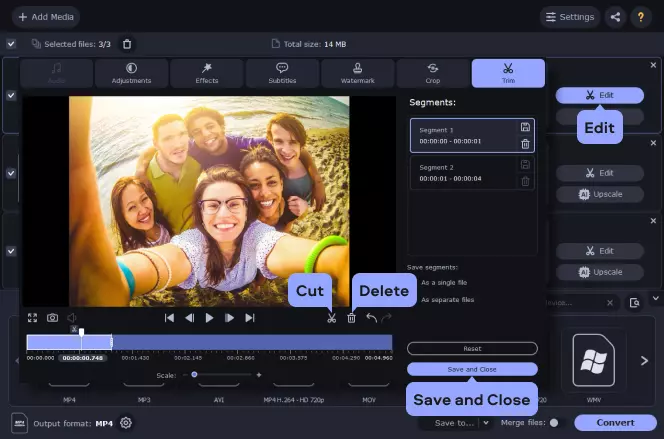Click the Save and Close button
Screen dimensions: 664x439
coord(472,369)
